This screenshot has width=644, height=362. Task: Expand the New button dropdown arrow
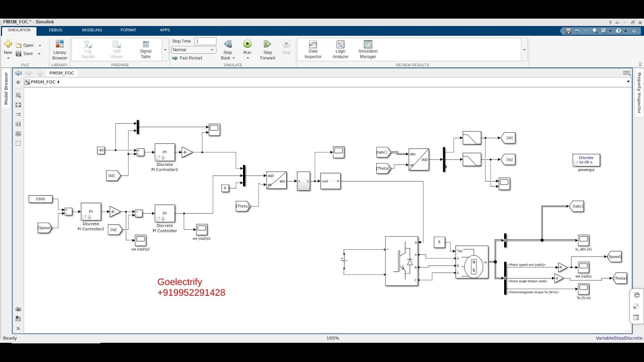8,58
